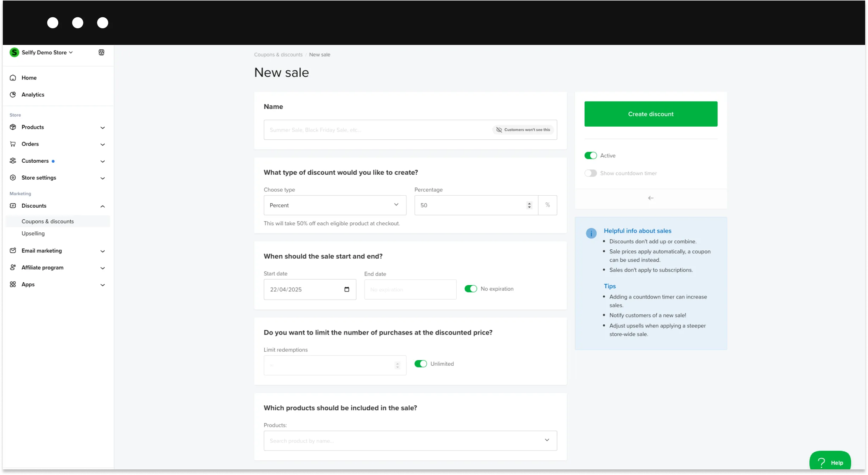Screen dimensions: 868x475
Task: Click the Store settings gear icon
Action: tap(13, 178)
